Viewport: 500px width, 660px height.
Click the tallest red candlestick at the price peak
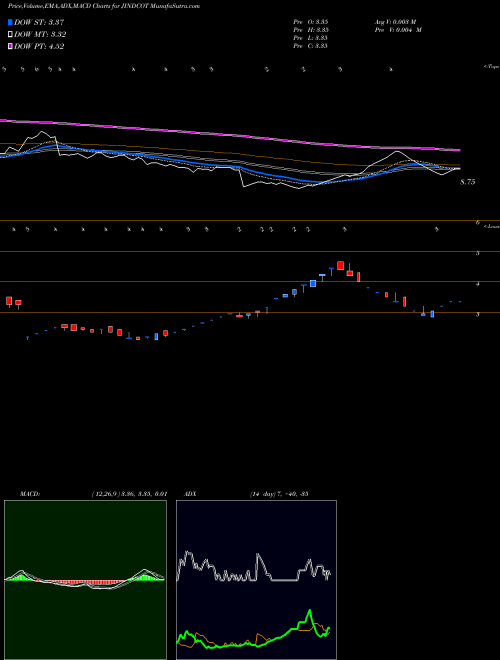340,265
